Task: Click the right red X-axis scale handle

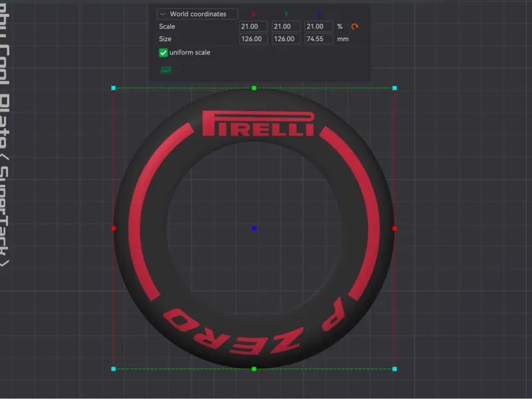Action: point(394,228)
